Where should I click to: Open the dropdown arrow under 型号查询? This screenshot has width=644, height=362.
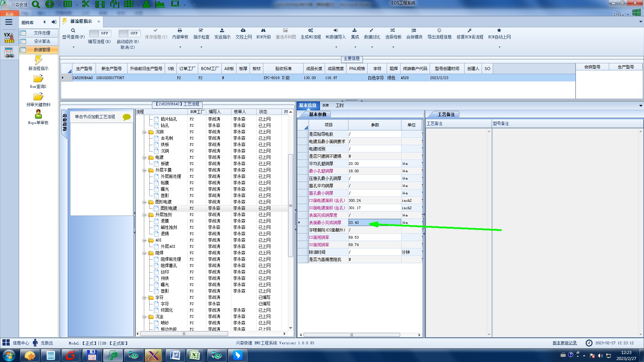click(73, 47)
